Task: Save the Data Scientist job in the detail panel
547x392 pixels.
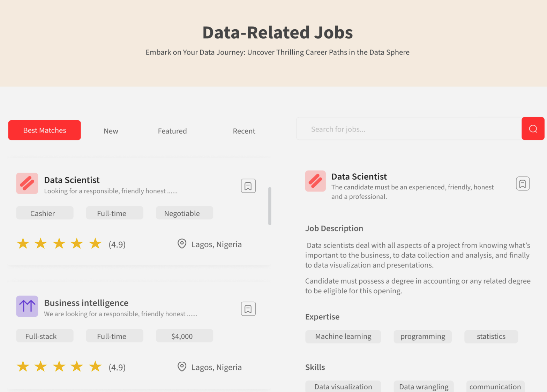Action: pyautogui.click(x=523, y=183)
